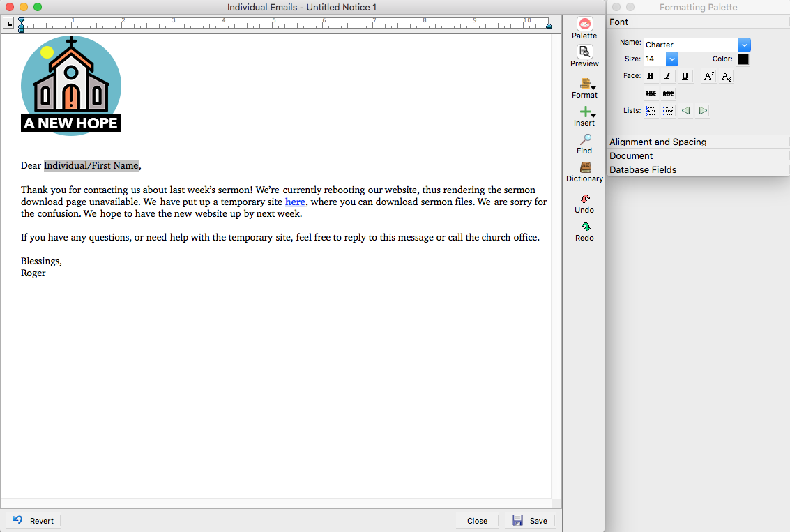Click the "here" hyperlink in the letter
Image resolution: width=790 pixels, height=532 pixels.
(x=295, y=202)
